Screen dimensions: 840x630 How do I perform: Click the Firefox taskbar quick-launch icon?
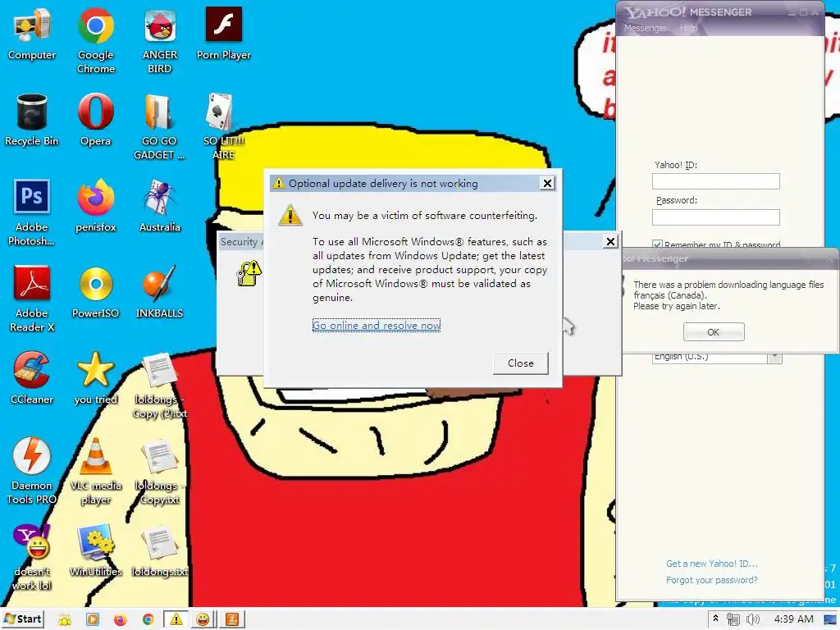(x=120, y=620)
